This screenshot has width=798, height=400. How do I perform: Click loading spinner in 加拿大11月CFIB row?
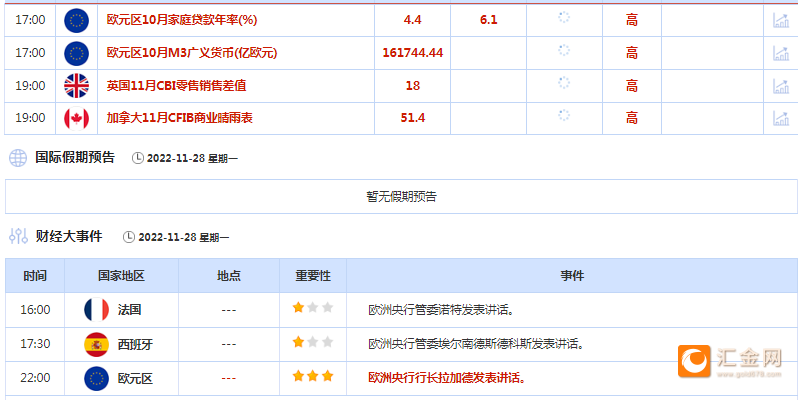(x=564, y=115)
